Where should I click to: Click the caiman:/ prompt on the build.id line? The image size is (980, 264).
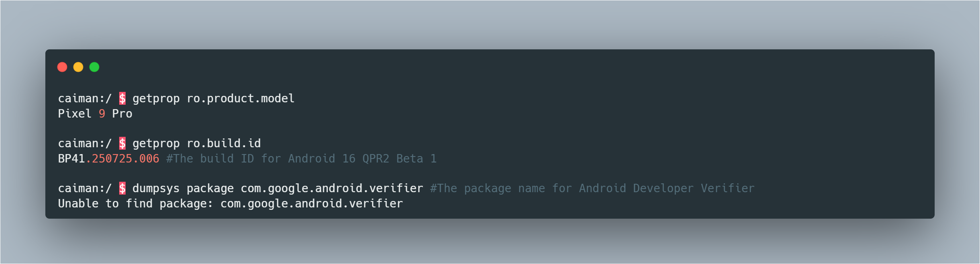pyautogui.click(x=85, y=143)
